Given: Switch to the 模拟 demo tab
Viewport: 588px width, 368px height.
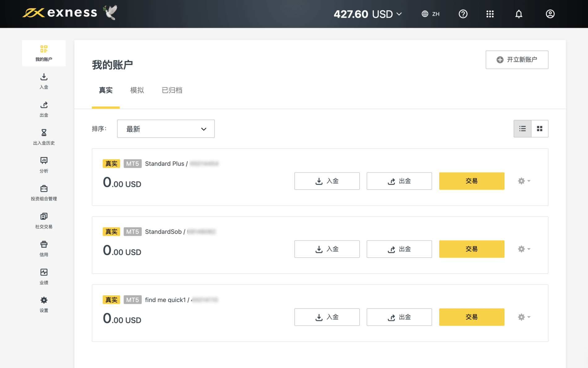Looking at the screenshot, I should [137, 90].
